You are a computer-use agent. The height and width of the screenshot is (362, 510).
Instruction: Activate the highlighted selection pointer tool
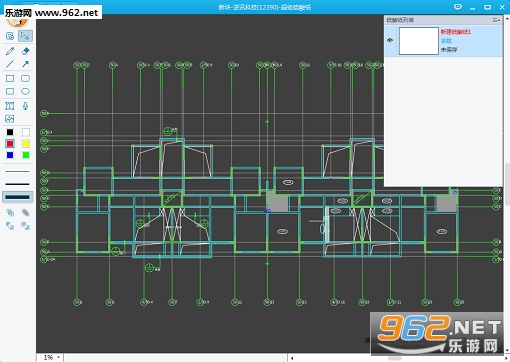point(25,36)
